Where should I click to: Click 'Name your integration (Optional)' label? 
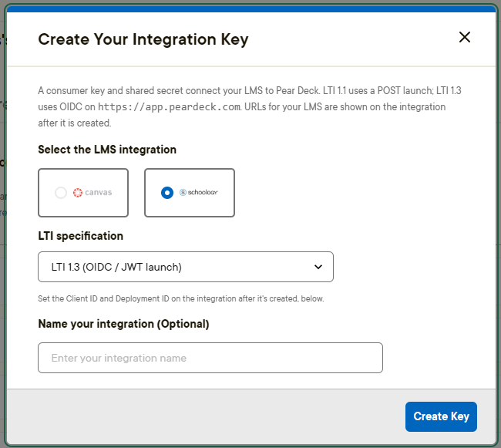(123, 324)
